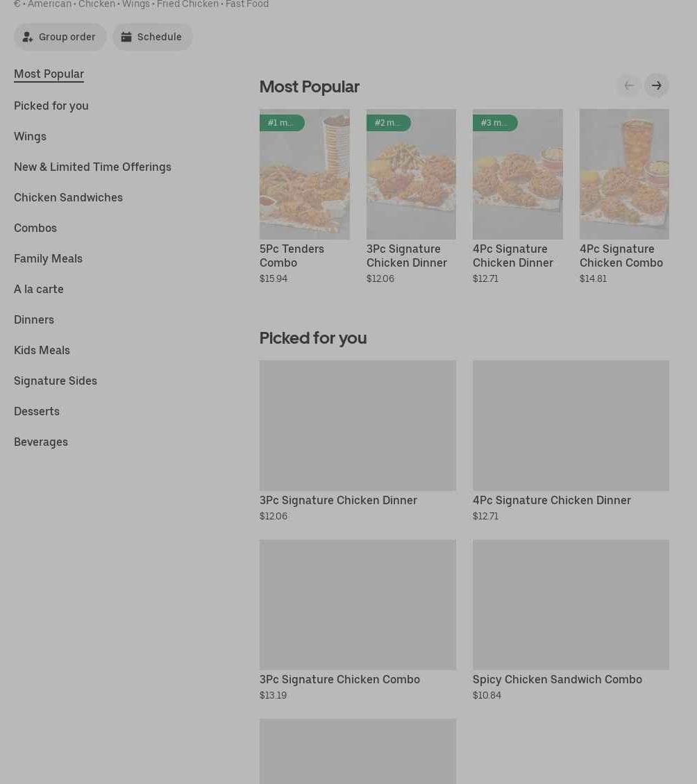
Task: Click the next arrow in Most Popular carousel
Action: [x=656, y=85]
